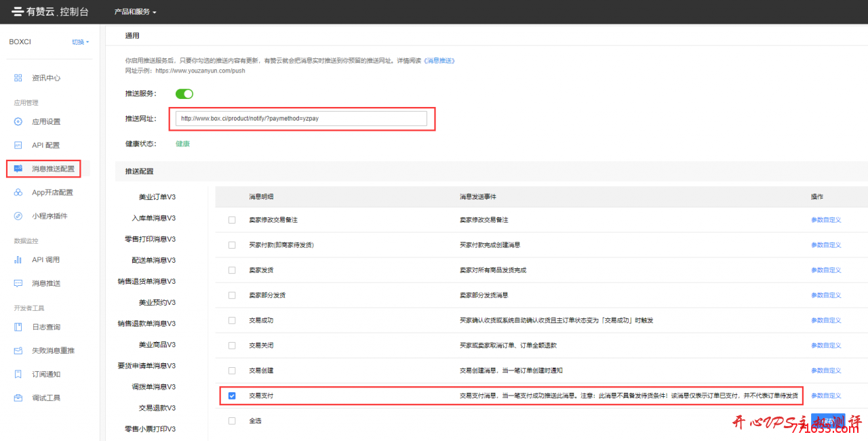
Task: Check the 交易成功 checkbox
Action: (x=232, y=320)
